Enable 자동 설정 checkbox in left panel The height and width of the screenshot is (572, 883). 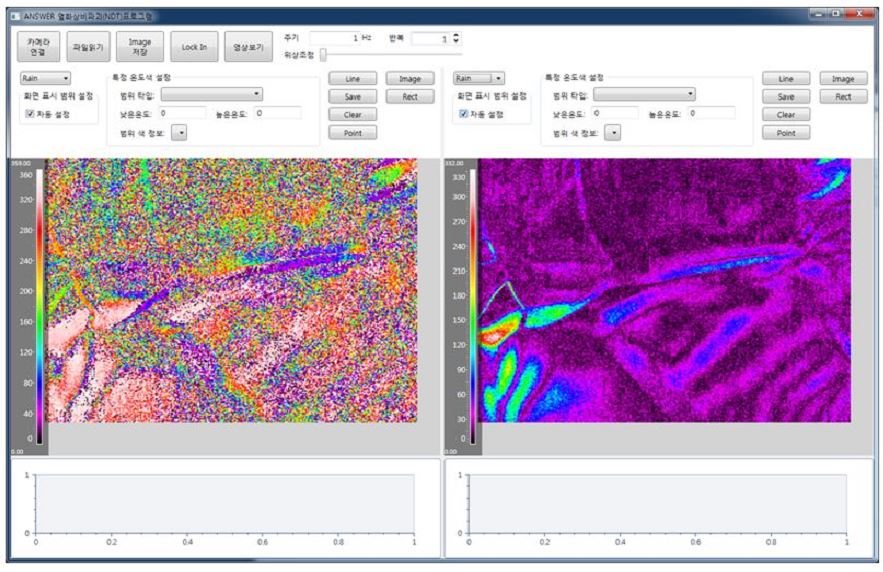[x=29, y=114]
